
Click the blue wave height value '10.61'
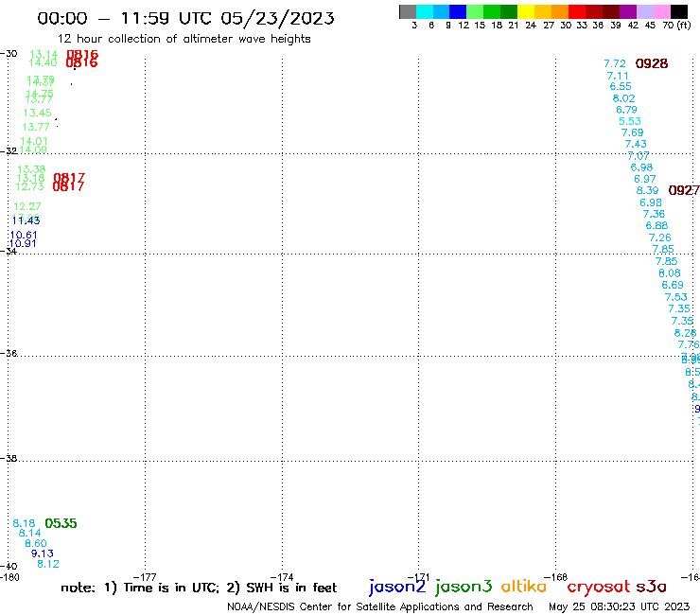click(24, 236)
